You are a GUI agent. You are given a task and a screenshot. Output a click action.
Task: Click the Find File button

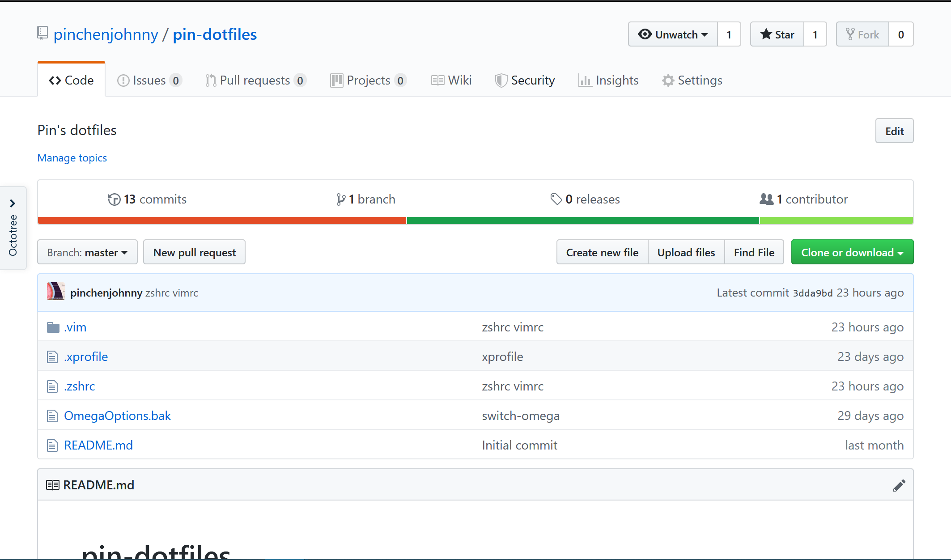(x=754, y=252)
